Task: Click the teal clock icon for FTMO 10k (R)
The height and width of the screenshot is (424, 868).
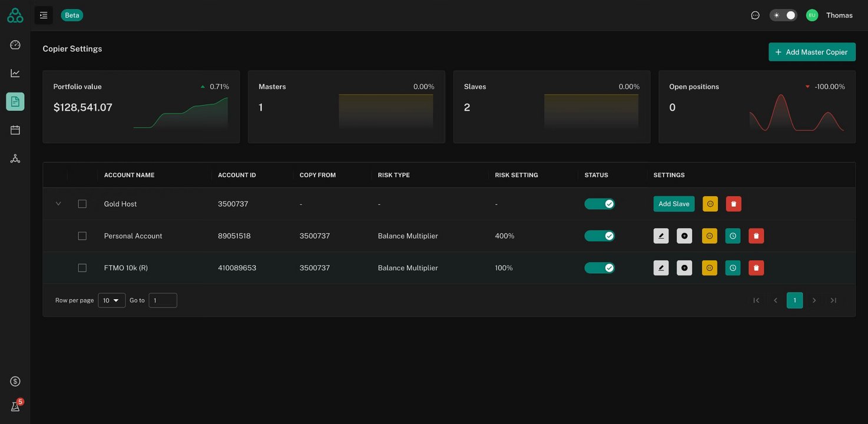Action: point(733,268)
